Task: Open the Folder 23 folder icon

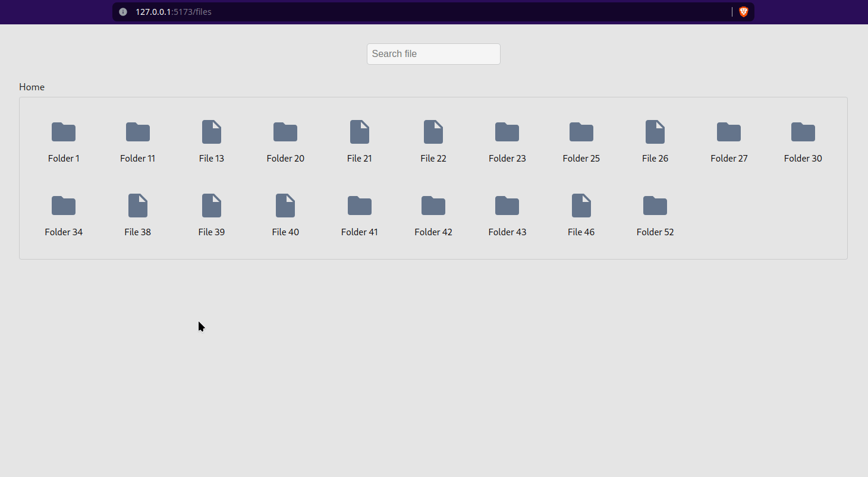Action: [x=507, y=132]
